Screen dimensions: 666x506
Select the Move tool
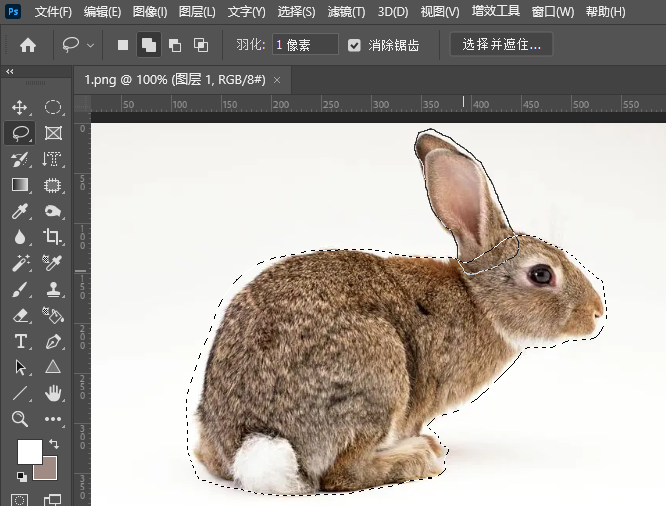pos(19,107)
